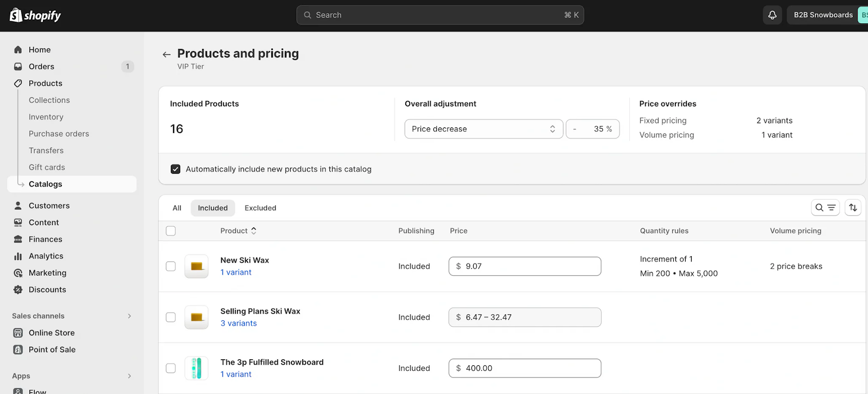Viewport: 868px width, 394px height.
Task: Click the Selling Plans Ski Wax price range
Action: pyautogui.click(x=525, y=317)
